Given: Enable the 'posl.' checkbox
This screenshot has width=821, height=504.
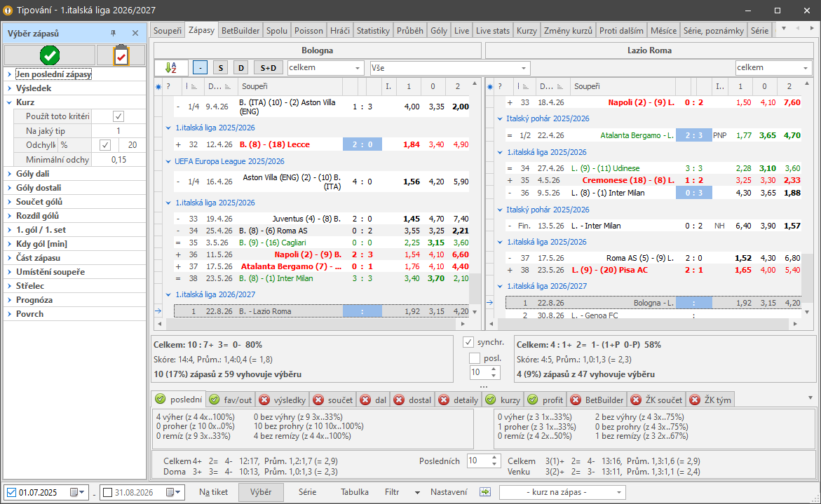Looking at the screenshot, I should [x=475, y=358].
